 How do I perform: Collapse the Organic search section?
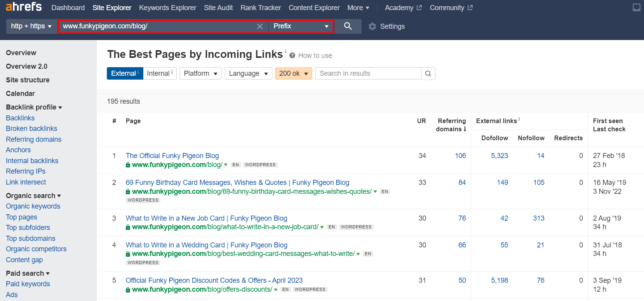[33, 196]
